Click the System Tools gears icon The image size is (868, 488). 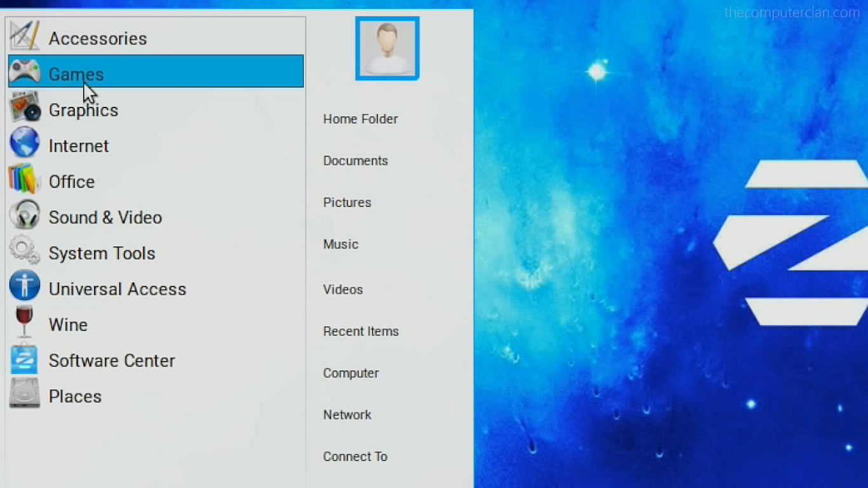(25, 250)
